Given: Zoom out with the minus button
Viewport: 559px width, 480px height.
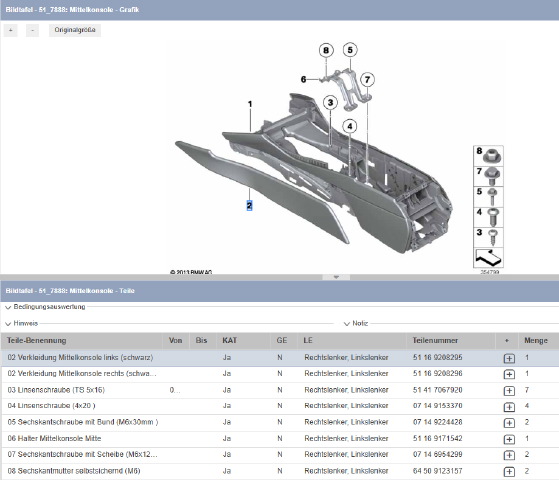Looking at the screenshot, I should click(32, 30).
